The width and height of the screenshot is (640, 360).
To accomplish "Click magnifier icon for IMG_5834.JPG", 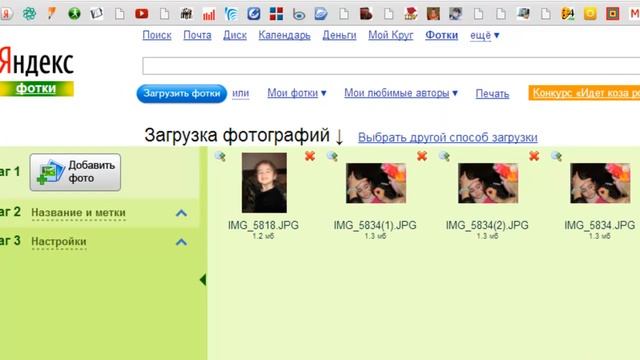I will tap(556, 156).
